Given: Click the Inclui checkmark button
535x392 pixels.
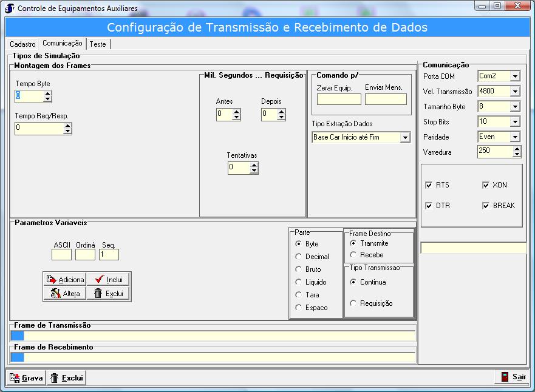Looking at the screenshot, I should click(109, 279).
